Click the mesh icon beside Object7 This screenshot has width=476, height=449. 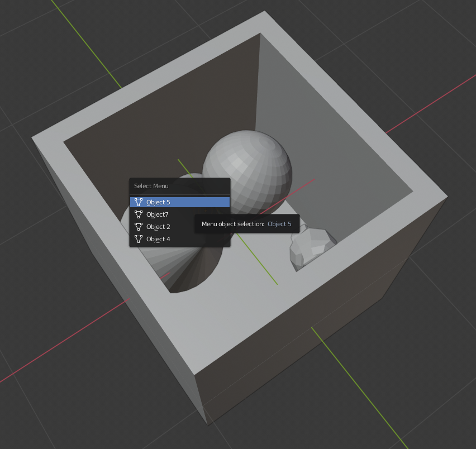point(139,214)
